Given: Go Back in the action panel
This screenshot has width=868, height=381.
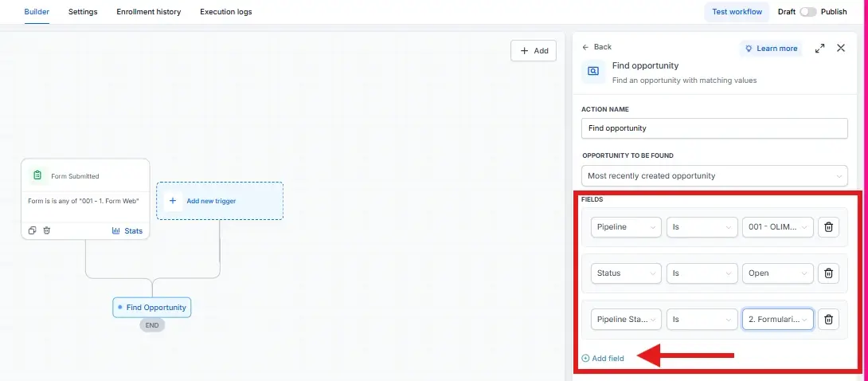Looking at the screenshot, I should point(596,47).
